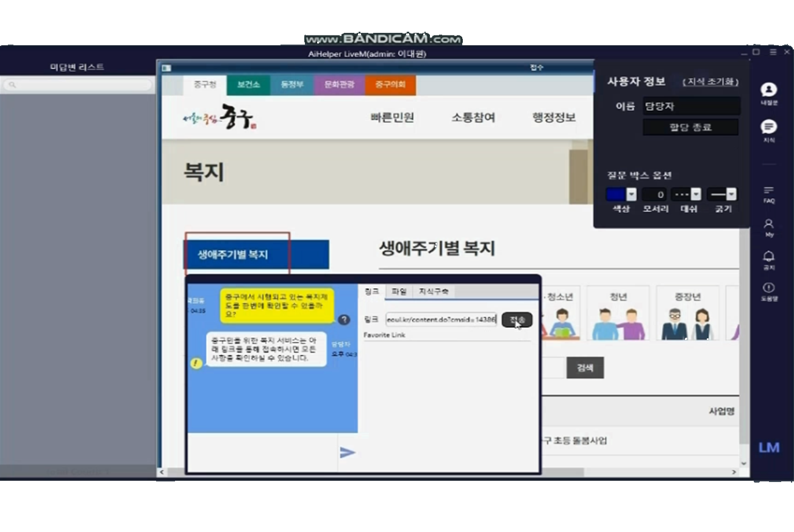
Task: Click the 할당 종료 button
Action: (x=690, y=127)
